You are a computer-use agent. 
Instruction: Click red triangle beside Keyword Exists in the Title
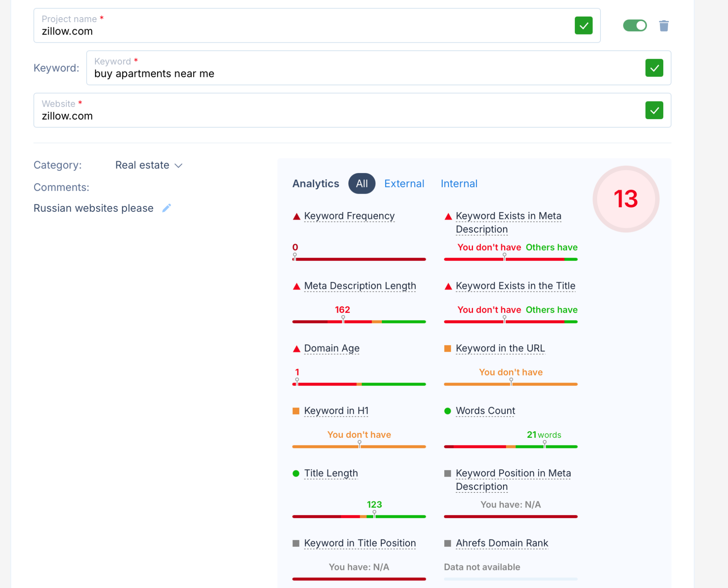point(448,286)
